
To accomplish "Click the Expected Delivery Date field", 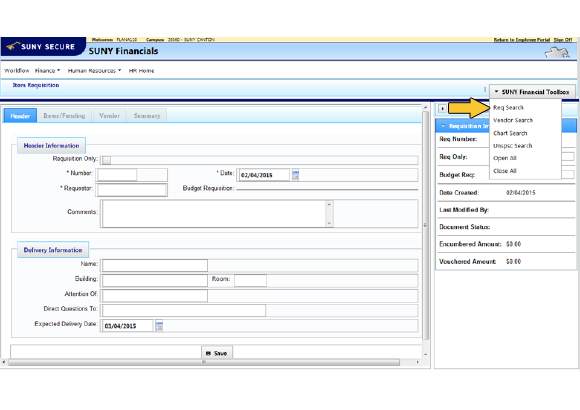I will 127,326.
